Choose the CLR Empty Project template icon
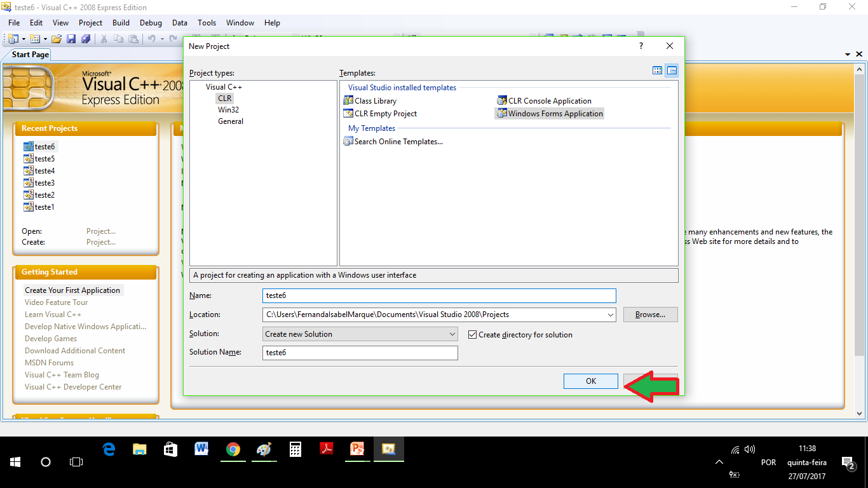 (x=348, y=114)
